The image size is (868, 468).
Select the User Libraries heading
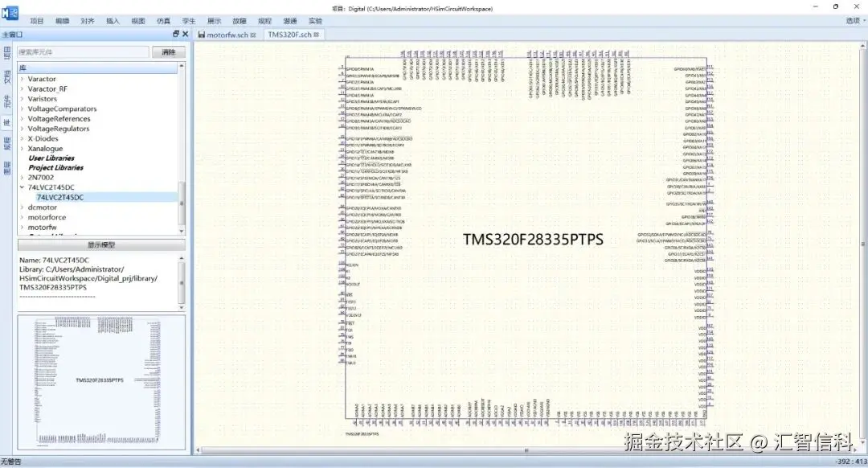click(51, 158)
